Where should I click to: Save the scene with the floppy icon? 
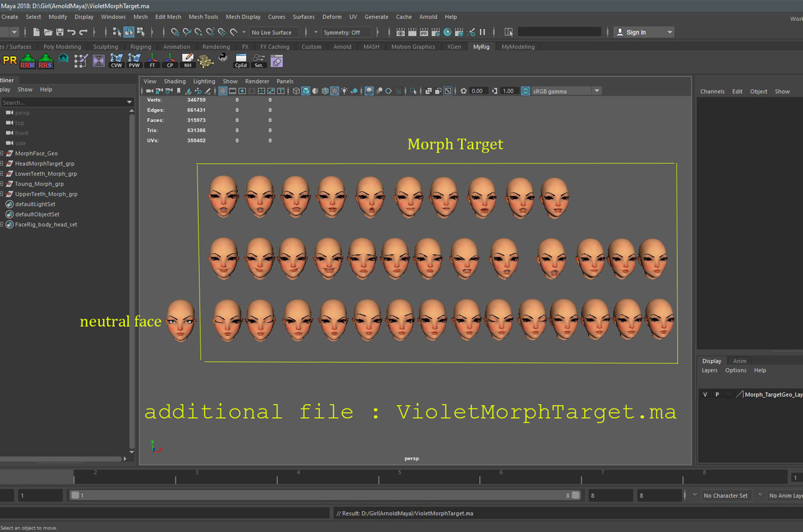(60, 32)
